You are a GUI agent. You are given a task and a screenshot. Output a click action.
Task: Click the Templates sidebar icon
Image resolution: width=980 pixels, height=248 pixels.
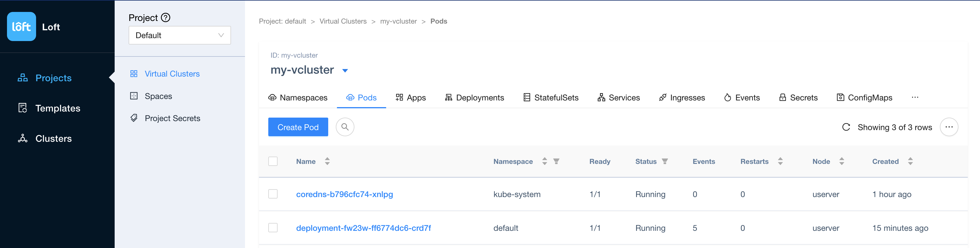(23, 108)
